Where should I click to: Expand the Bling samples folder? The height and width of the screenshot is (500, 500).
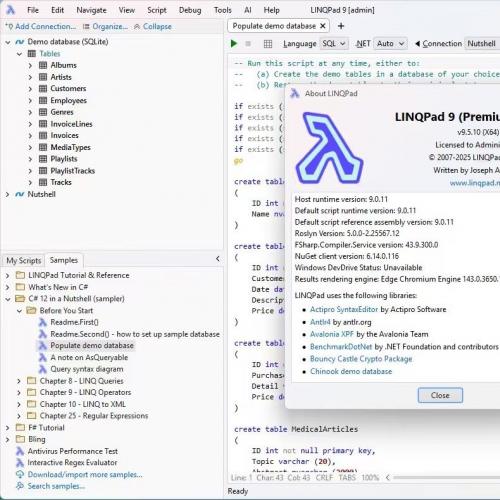click(x=7, y=439)
